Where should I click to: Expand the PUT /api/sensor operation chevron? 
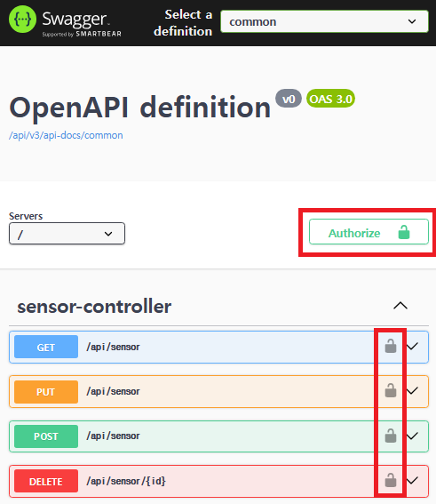click(412, 391)
